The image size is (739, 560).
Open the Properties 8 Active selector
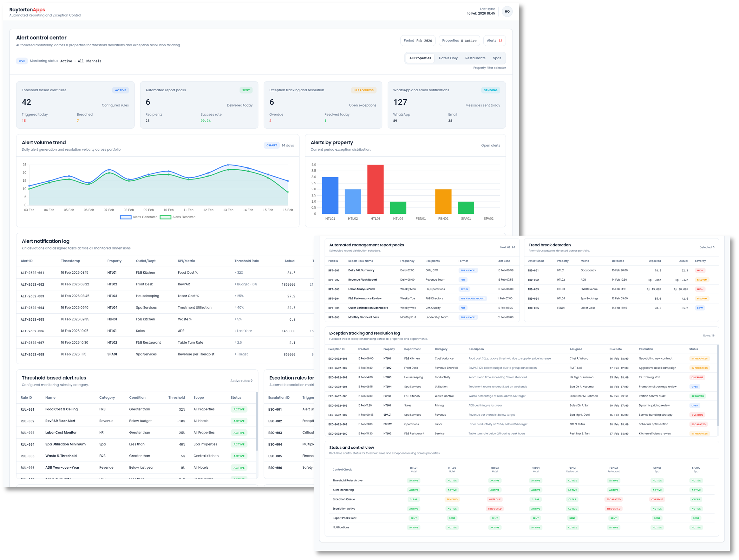tap(459, 40)
